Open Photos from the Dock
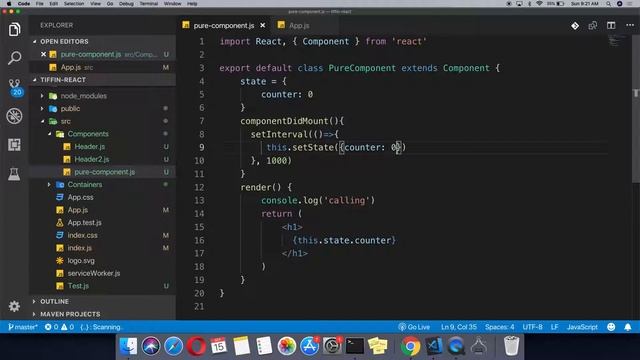640x360 pixels. click(287, 346)
